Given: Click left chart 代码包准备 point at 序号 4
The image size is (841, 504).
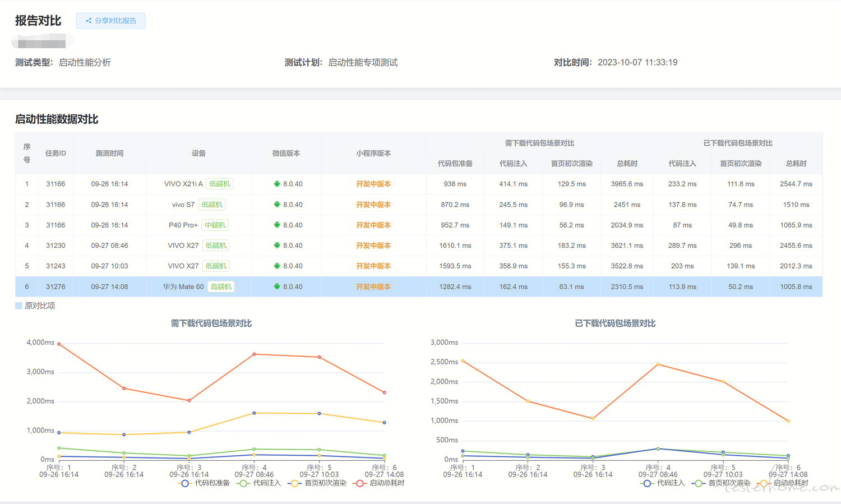Looking at the screenshot, I should 254,413.
